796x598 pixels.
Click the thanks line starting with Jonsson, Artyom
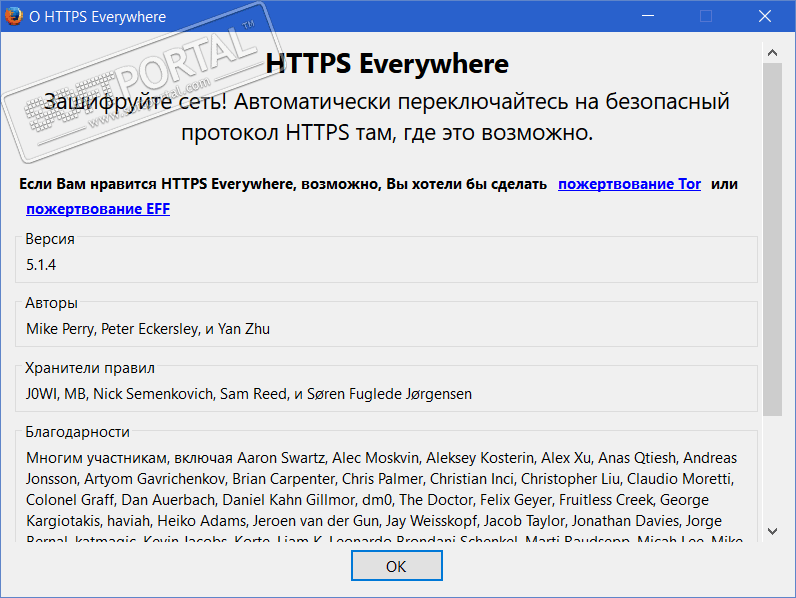click(380, 479)
